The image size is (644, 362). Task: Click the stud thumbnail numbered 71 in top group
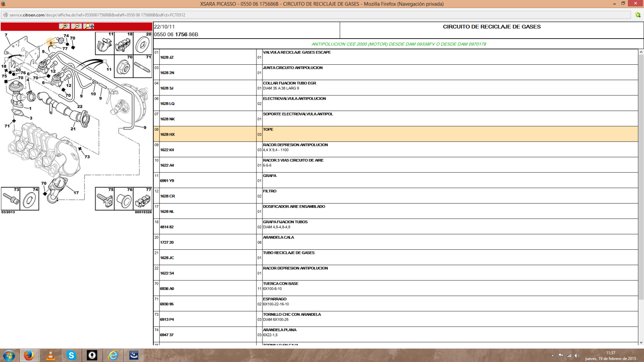143,66
